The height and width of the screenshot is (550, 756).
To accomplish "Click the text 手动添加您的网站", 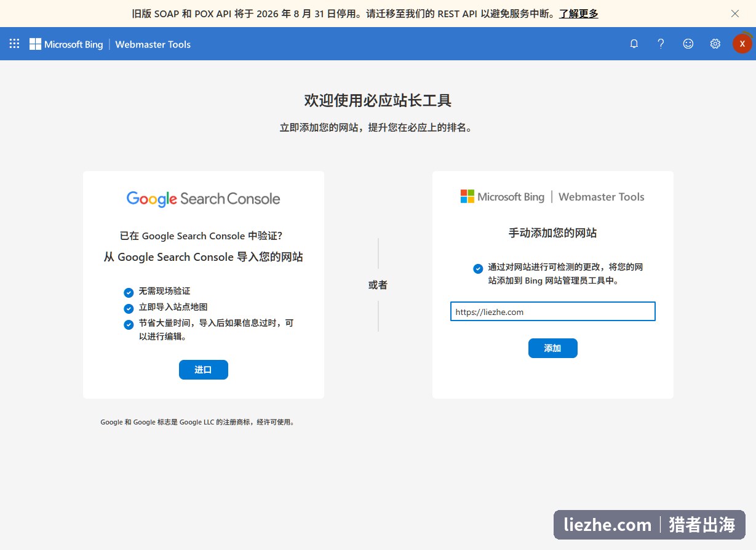I will [552, 233].
